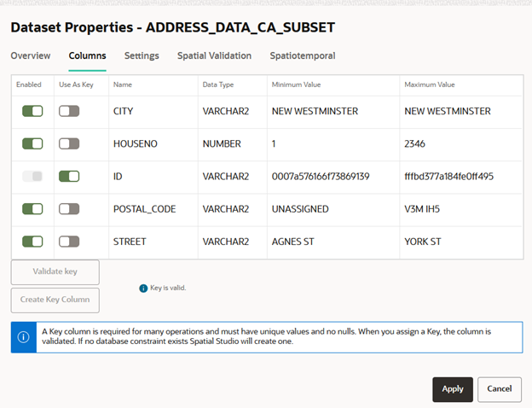Cancel the dataset properties dialog

pos(499,389)
